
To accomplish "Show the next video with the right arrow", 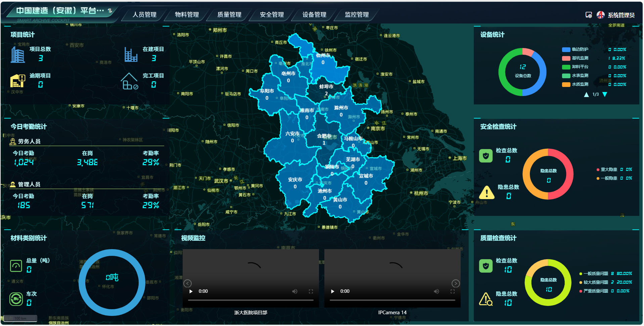I will point(455,283).
